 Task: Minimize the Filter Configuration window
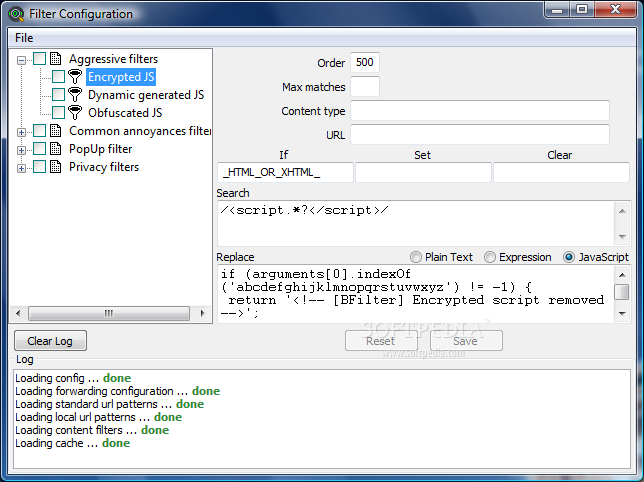(x=557, y=9)
